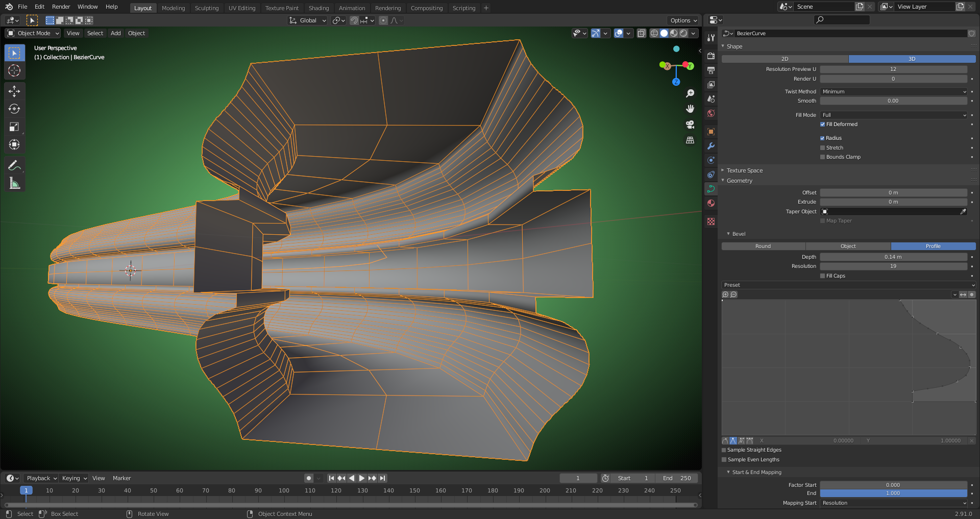The image size is (980, 519).
Task: Choose Round bevel mode
Action: [763, 246]
